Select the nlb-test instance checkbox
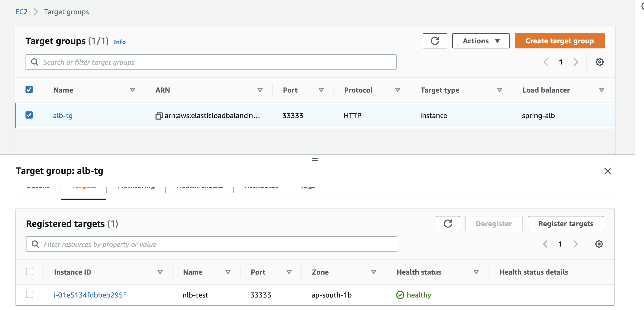The width and height of the screenshot is (644, 310). tap(30, 294)
